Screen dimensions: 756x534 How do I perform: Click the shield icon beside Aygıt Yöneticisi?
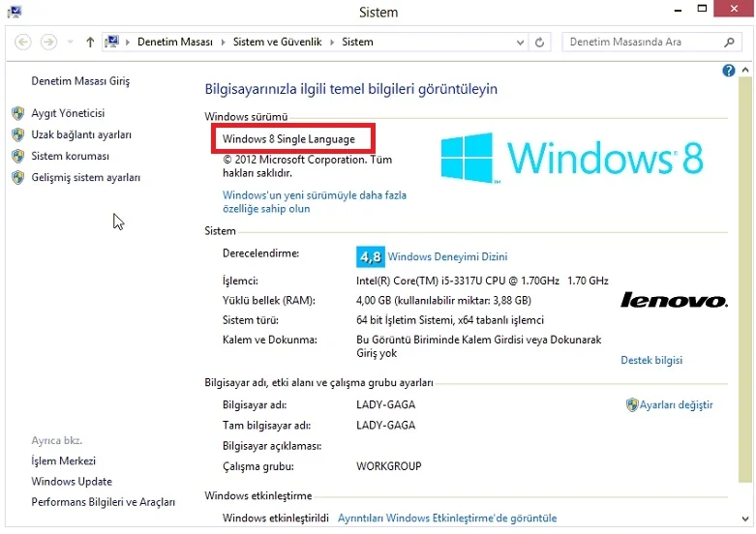[17, 113]
